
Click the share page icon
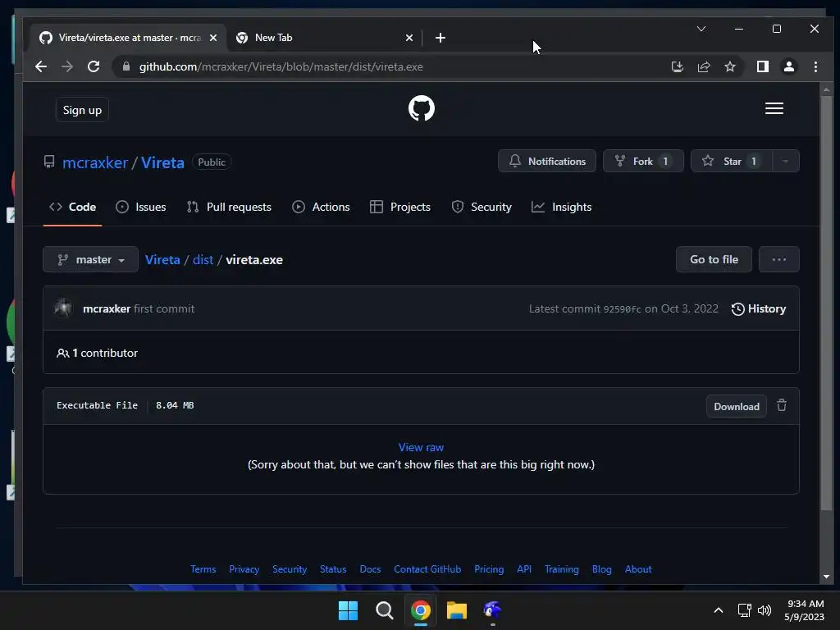[703, 66]
